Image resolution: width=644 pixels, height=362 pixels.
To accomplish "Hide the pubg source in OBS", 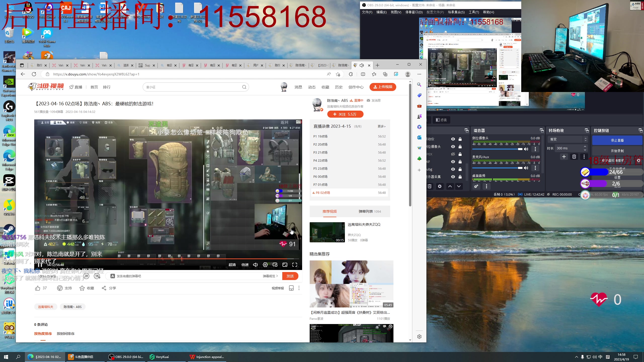I will click(x=453, y=169).
